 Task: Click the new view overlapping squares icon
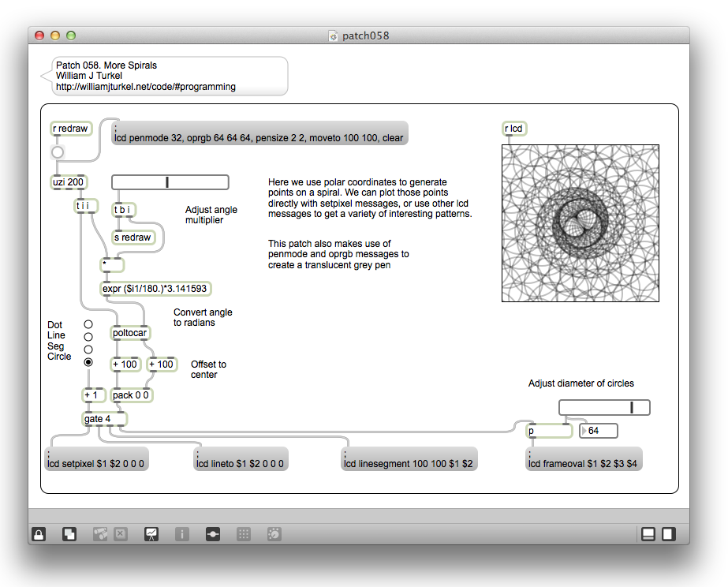(69, 534)
